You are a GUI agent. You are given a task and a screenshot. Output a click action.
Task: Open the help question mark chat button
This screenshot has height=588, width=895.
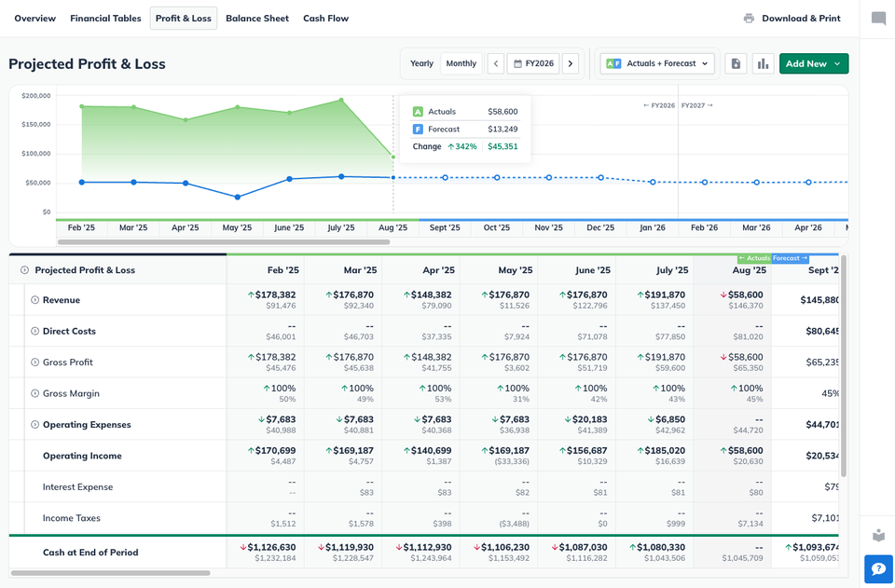tap(878, 568)
